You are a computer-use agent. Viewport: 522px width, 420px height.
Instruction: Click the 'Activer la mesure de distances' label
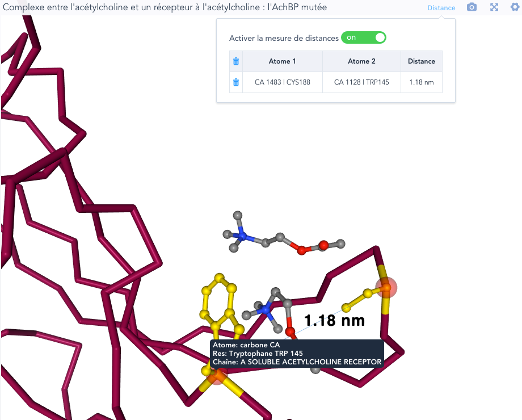(284, 38)
